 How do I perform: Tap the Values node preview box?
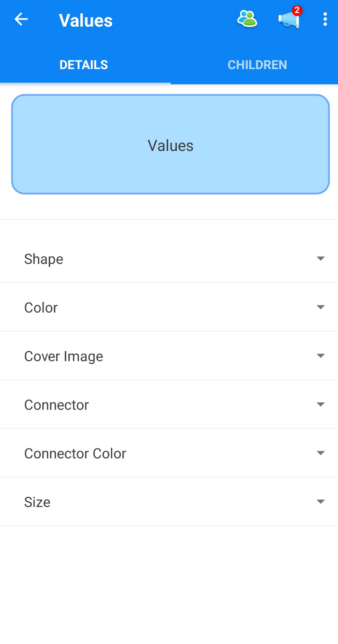(170, 145)
